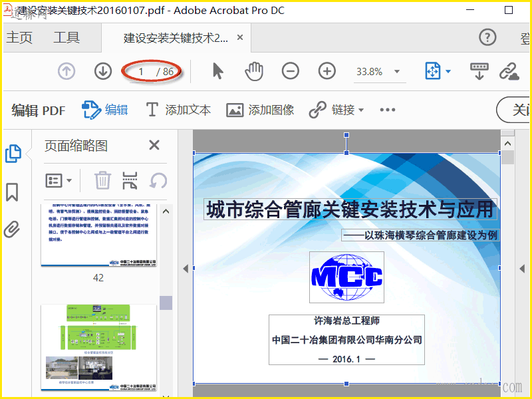Expand the right tools pane arrow
The image size is (532, 399).
522,269
